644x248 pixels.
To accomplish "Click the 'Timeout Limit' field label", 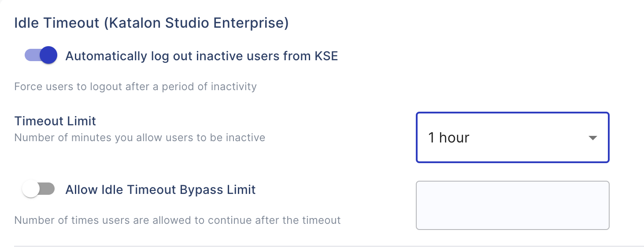I will pyautogui.click(x=55, y=120).
